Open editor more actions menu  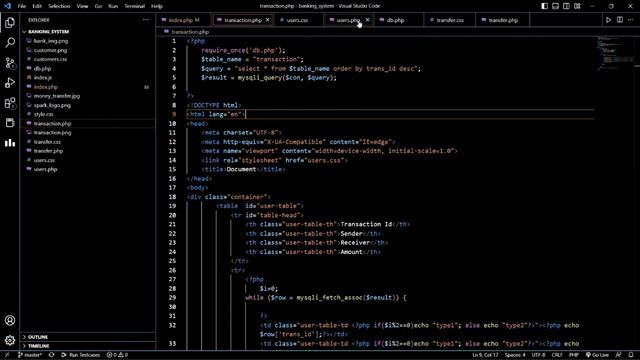coord(631,20)
